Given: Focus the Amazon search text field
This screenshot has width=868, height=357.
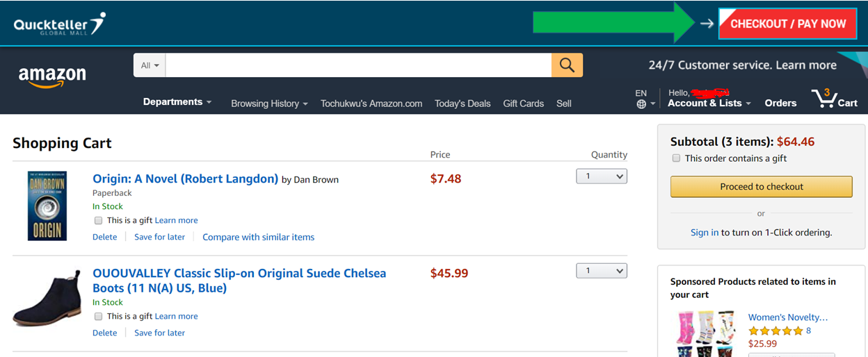Looking at the screenshot, I should point(358,65).
